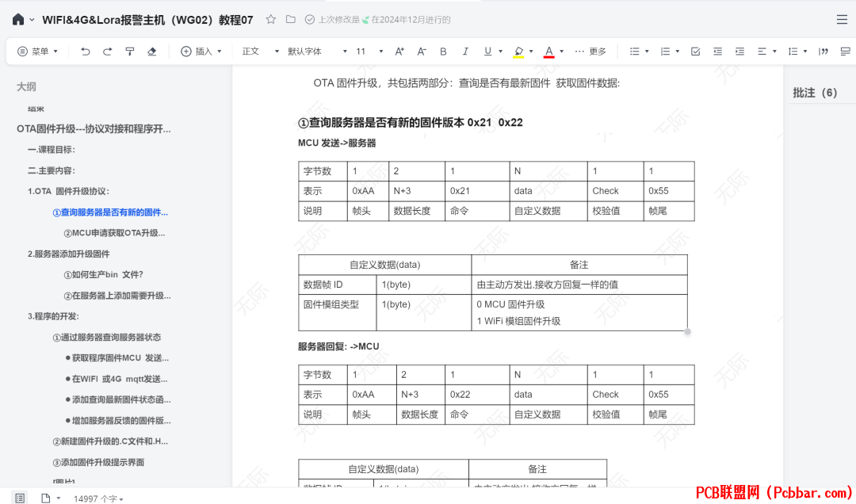
Task: Go to outline item OTA固件升级---协议对接和程序开...
Action: pyautogui.click(x=94, y=129)
